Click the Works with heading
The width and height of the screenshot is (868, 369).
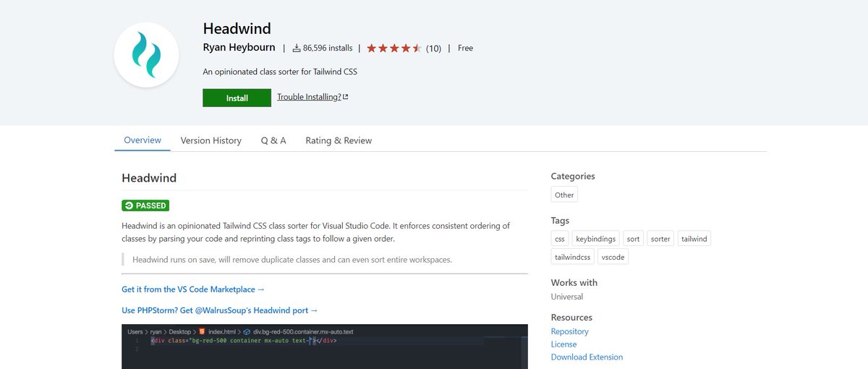(574, 282)
